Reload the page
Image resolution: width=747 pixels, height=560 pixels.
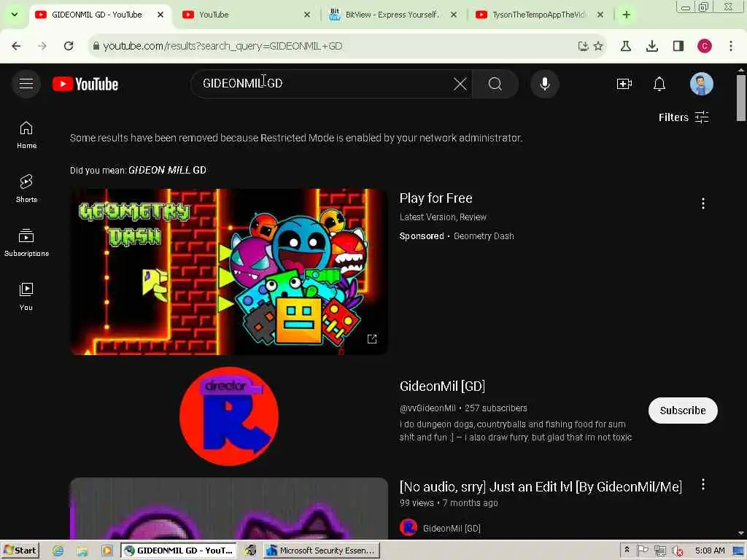click(69, 46)
